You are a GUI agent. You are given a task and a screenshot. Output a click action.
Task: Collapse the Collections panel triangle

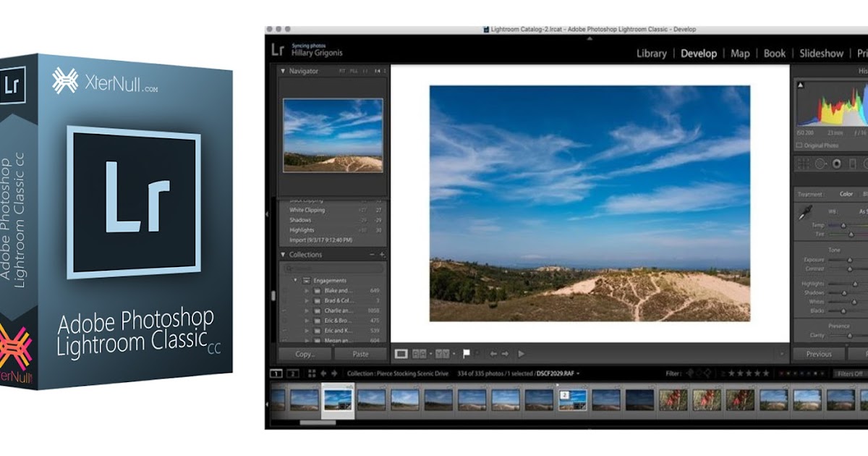284,255
